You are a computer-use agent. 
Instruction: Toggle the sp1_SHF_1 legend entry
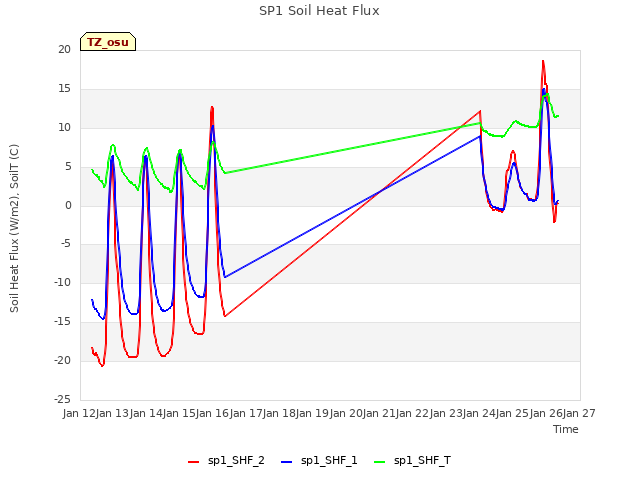tap(319, 460)
